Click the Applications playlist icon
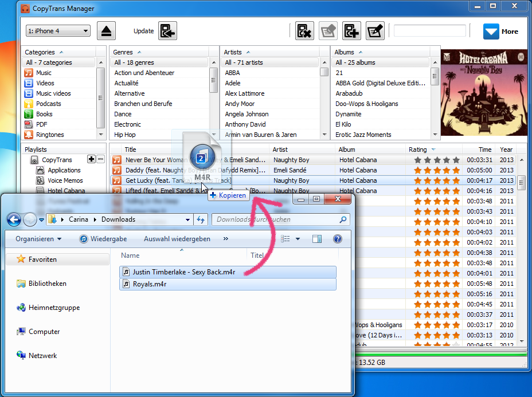 (40, 170)
